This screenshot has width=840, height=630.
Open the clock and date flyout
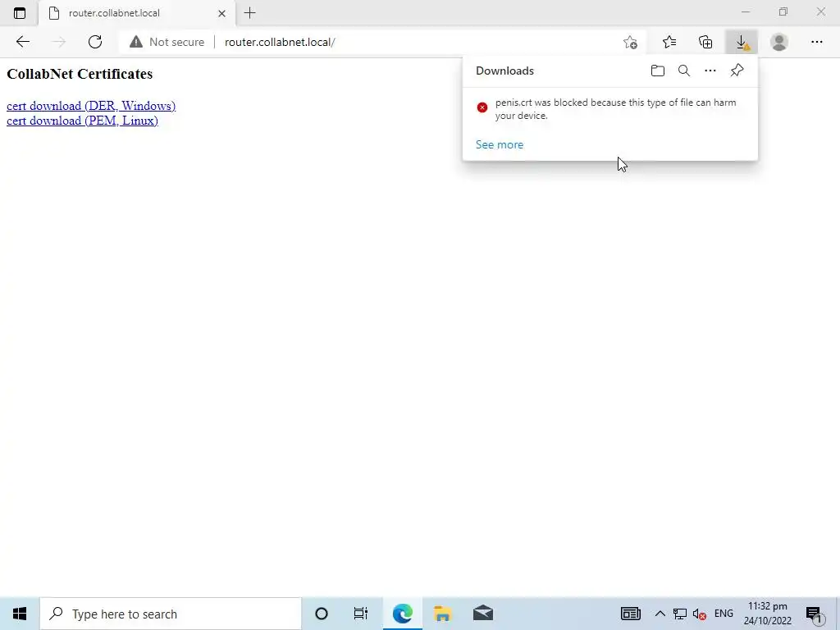click(767, 614)
